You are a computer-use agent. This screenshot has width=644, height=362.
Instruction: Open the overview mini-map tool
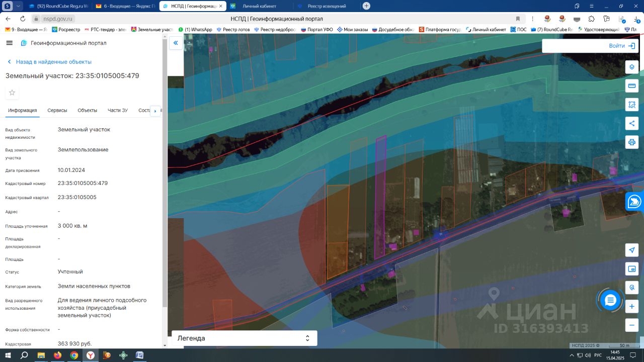[632, 269]
